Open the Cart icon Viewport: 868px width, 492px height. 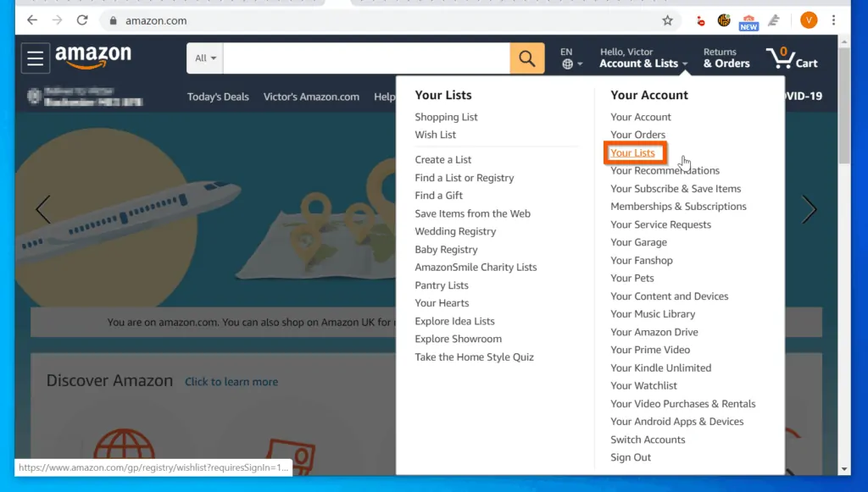(x=792, y=58)
